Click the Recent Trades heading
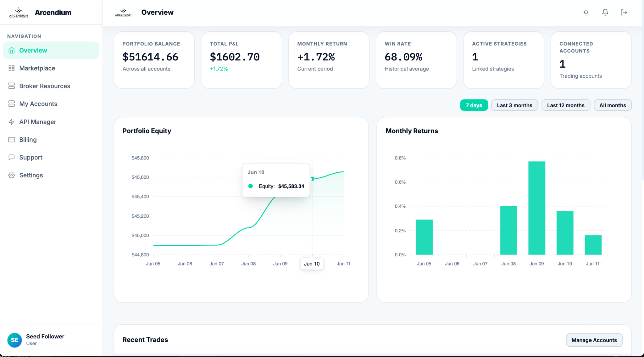This screenshot has height=357, width=644. (145, 340)
